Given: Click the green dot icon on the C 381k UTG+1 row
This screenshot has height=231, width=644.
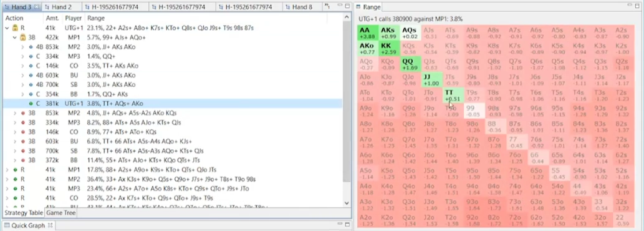Looking at the screenshot, I should click(31, 104).
